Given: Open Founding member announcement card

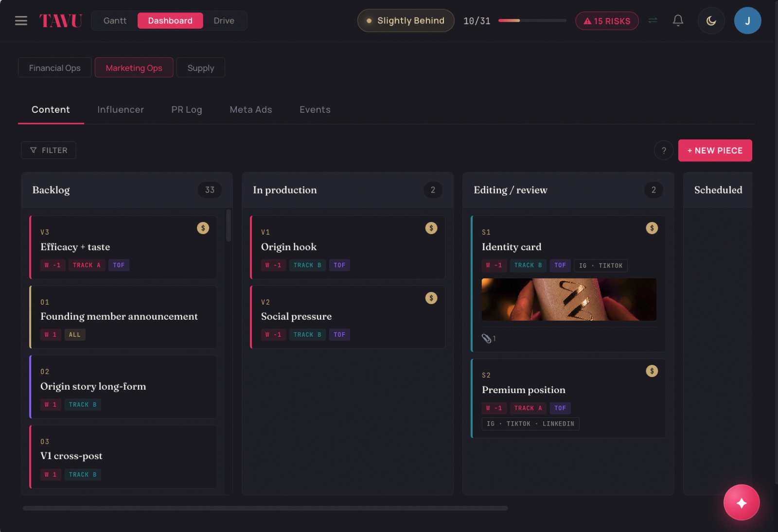Looking at the screenshot, I should tap(124, 317).
